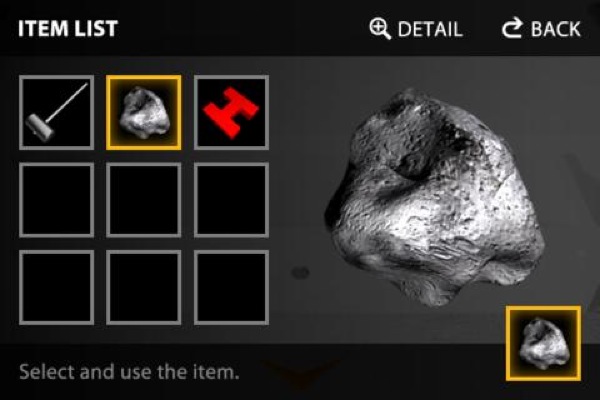This screenshot has width=600, height=400.
Task: Open the DETAIL view via its text label
Action: click(x=430, y=29)
